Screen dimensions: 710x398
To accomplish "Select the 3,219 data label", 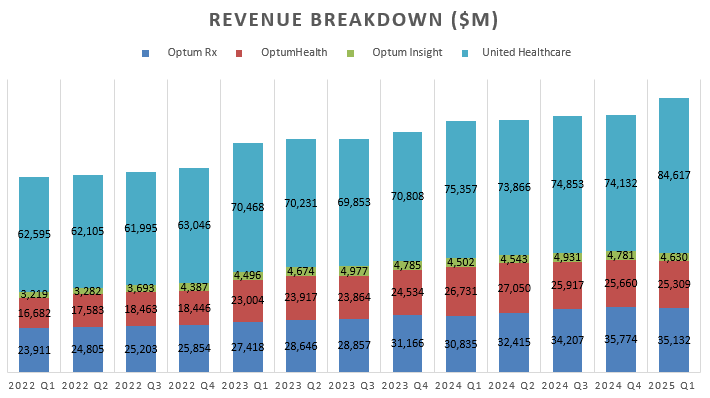I will [x=34, y=294].
